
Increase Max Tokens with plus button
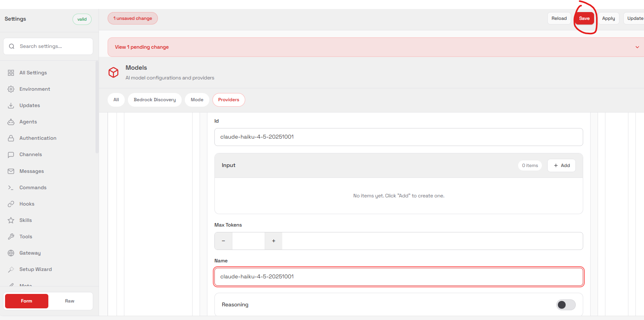coord(274,241)
